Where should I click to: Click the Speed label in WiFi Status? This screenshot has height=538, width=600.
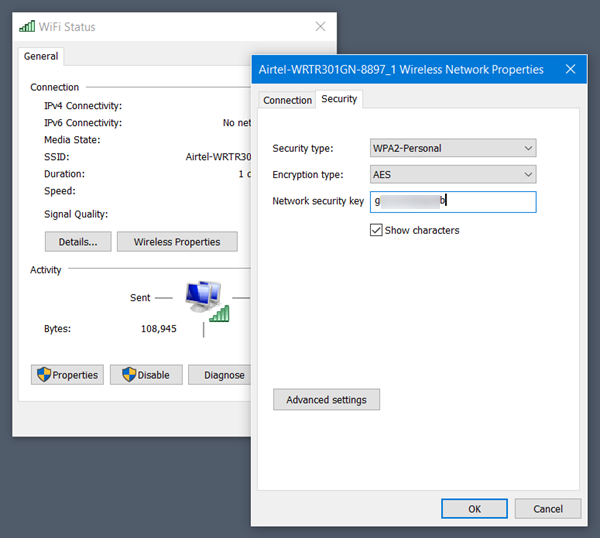pos(60,191)
